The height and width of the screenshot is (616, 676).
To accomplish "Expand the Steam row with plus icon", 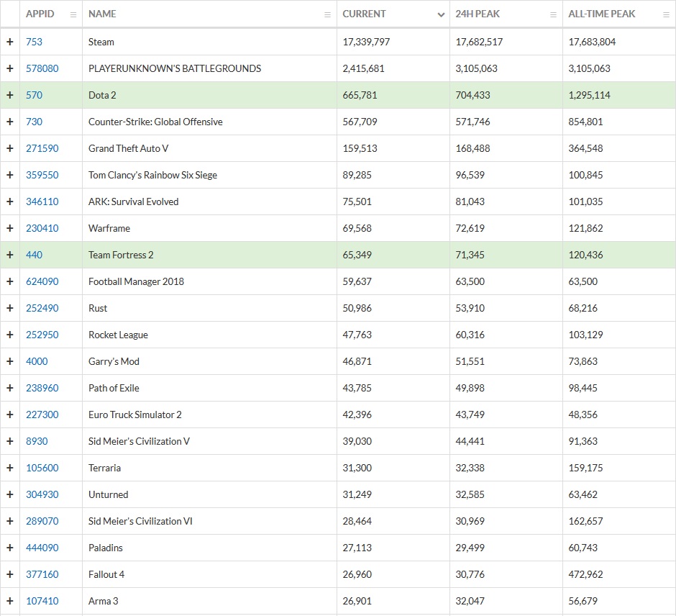I will [x=10, y=42].
